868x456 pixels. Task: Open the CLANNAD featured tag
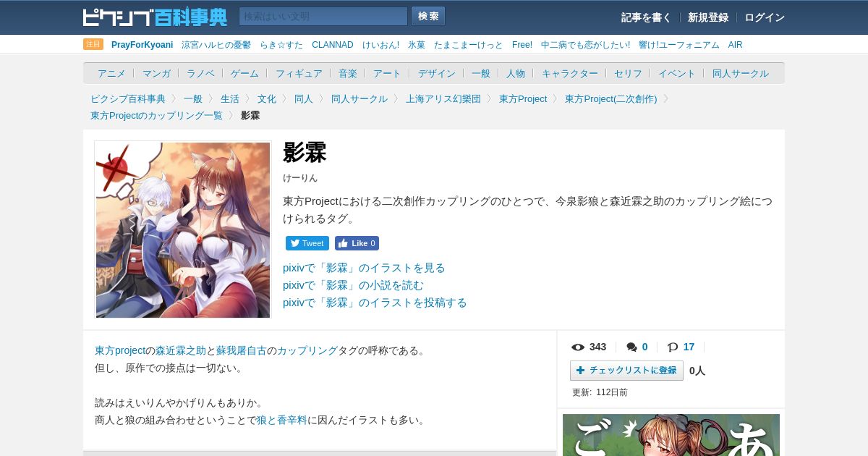point(333,45)
